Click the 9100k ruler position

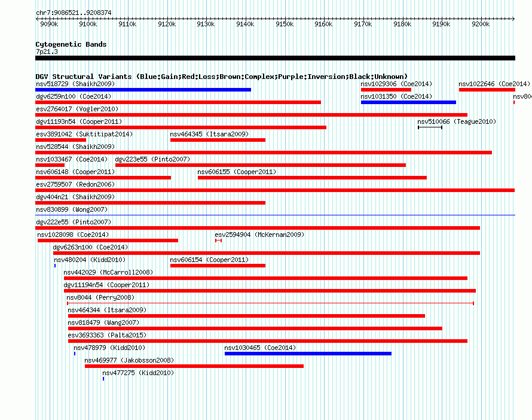(88, 24)
